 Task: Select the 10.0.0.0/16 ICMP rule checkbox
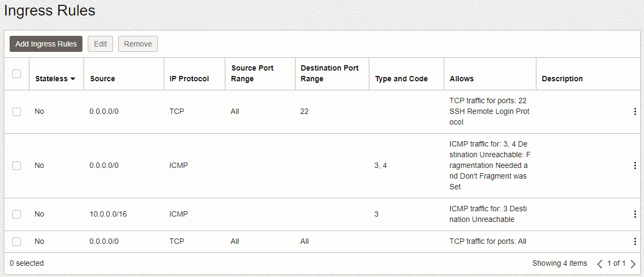[17, 214]
